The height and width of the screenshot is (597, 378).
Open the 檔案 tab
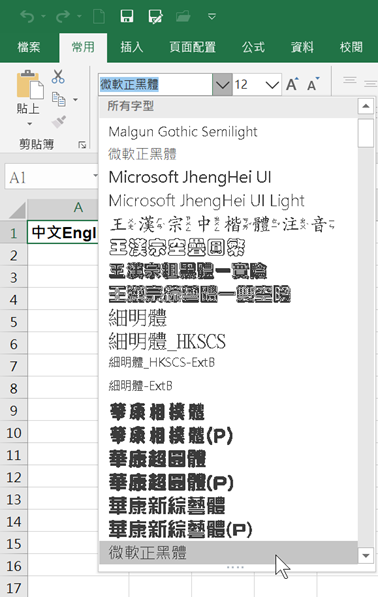click(x=29, y=47)
